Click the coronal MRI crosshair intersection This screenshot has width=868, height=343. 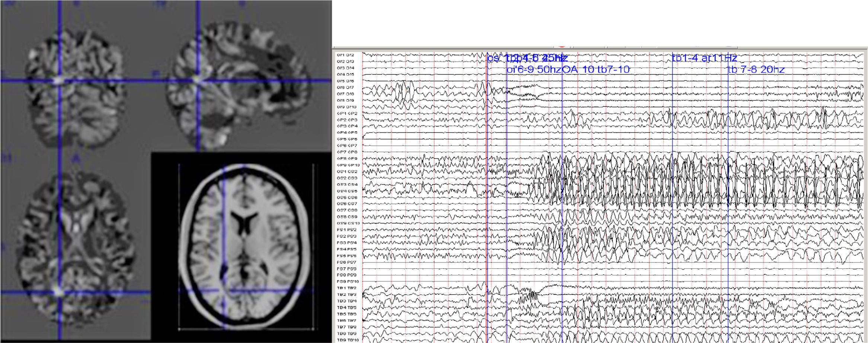point(59,80)
